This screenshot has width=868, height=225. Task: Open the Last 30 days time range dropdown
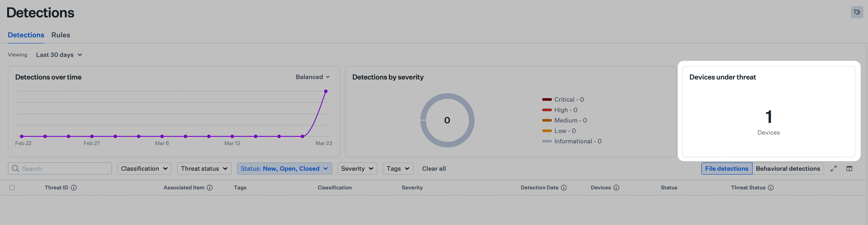(x=59, y=55)
